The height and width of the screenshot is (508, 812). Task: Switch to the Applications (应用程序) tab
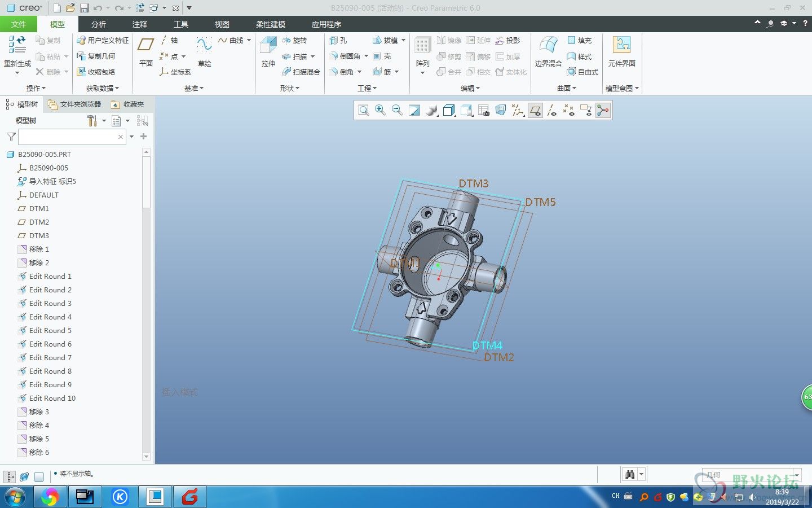326,24
